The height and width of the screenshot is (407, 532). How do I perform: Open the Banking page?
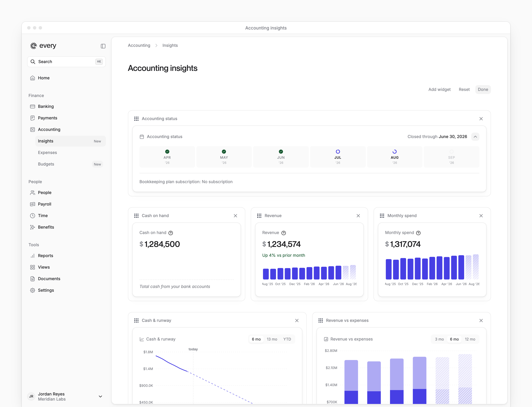(x=66, y=106)
